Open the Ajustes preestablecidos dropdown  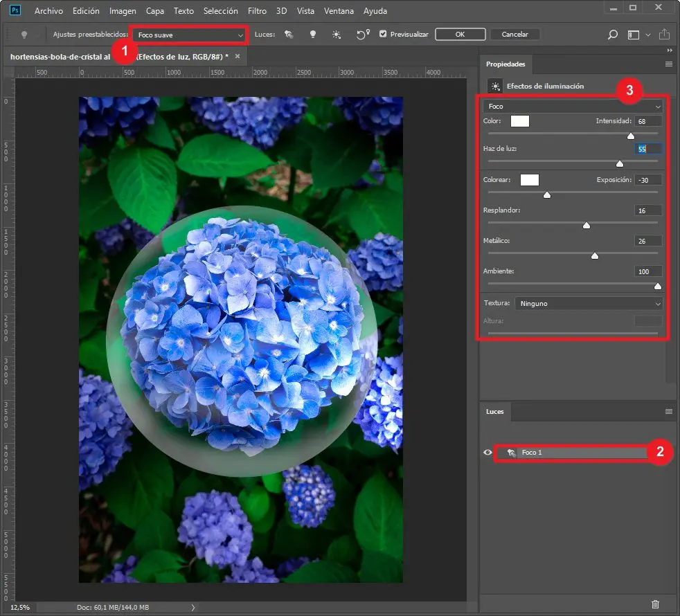click(189, 35)
